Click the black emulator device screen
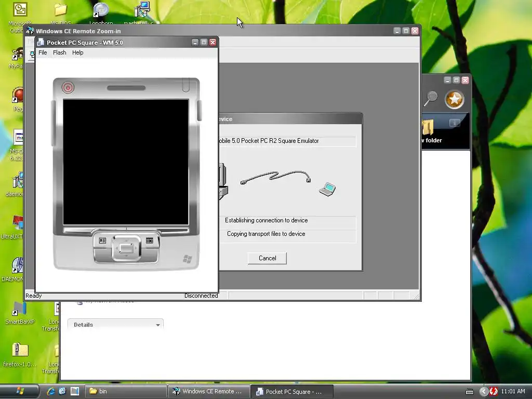Screen dimensions: 532x399 pyautogui.click(x=126, y=162)
